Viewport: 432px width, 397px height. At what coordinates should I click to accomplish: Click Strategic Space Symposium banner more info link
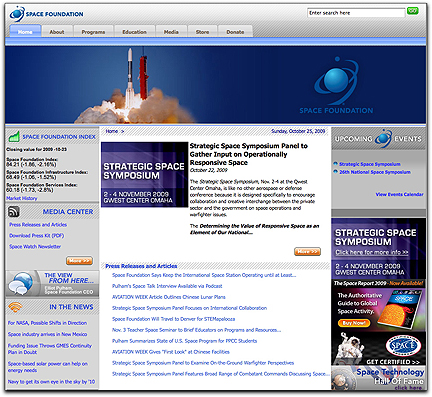372,252
